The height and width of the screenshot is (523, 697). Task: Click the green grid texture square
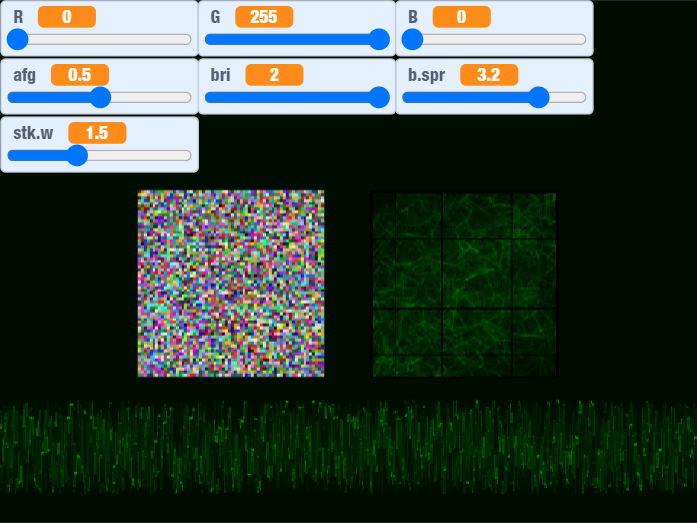pos(465,284)
